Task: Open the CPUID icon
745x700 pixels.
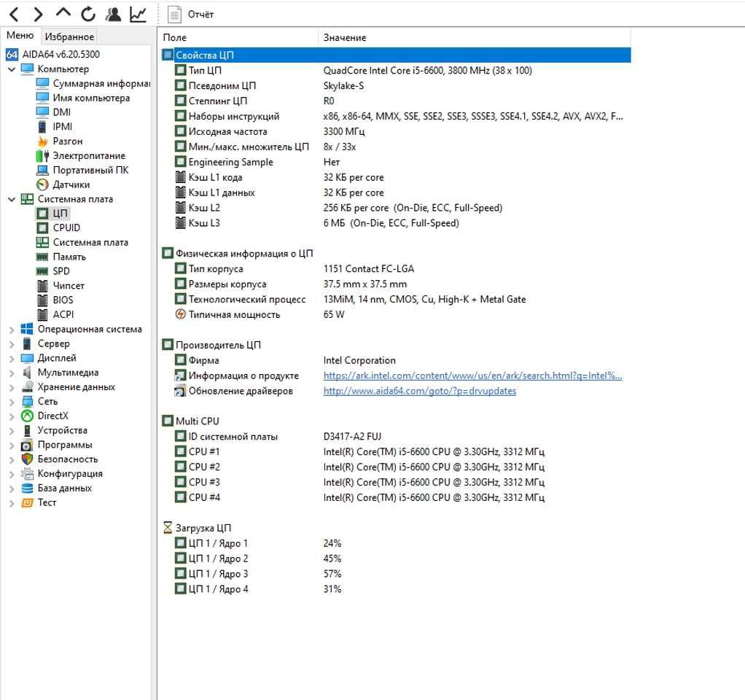Action: [42, 227]
